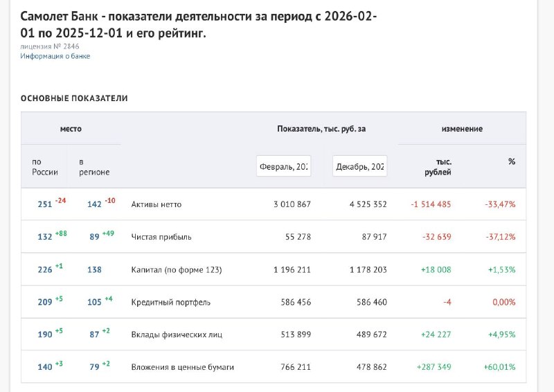This screenshot has width=554, height=392.
Task: Click the change '-32 639'
Action: (437, 237)
